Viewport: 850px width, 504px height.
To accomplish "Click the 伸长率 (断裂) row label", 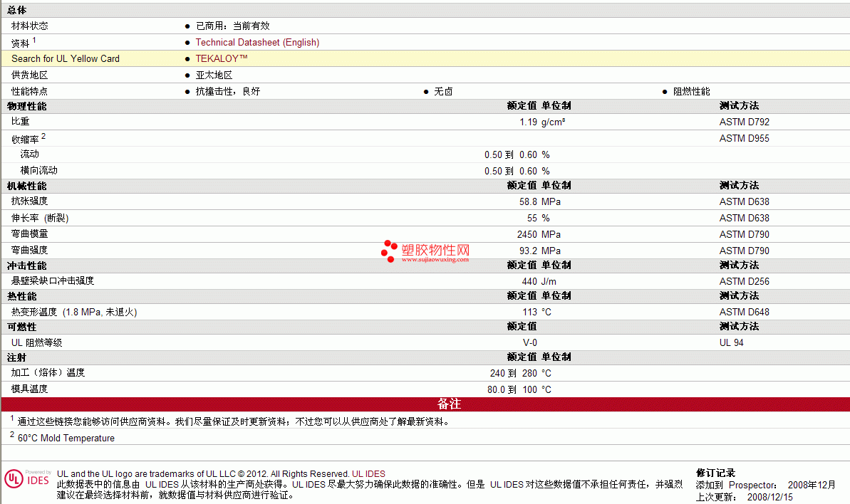I will [40, 218].
